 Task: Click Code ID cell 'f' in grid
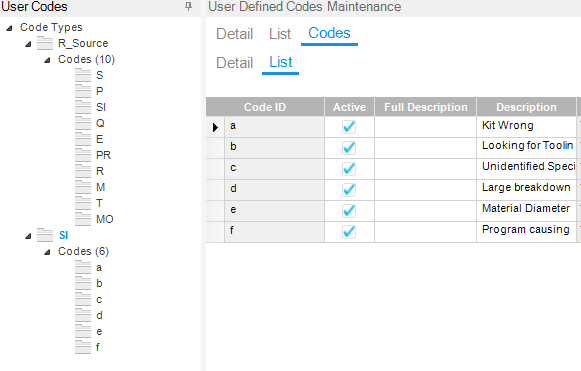click(x=275, y=232)
